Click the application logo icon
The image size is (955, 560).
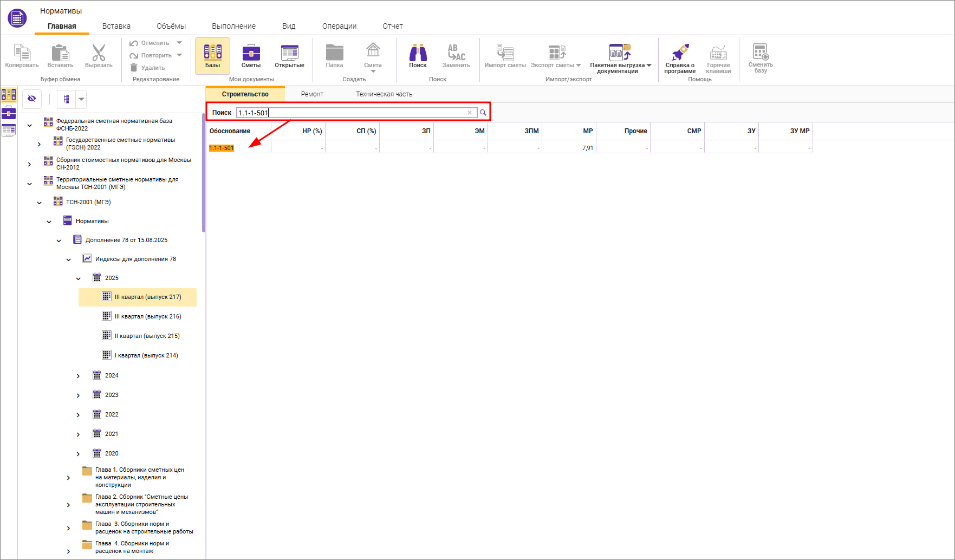click(x=17, y=18)
